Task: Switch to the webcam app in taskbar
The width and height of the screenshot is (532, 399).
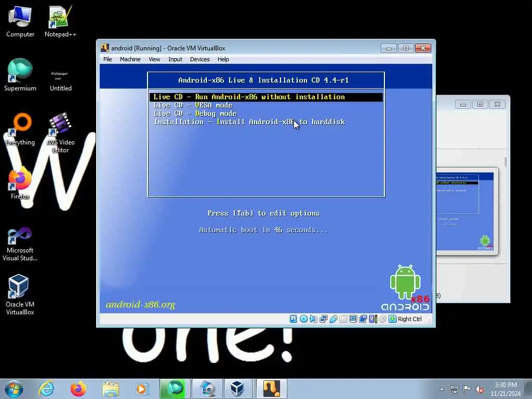Action: pyautogui.click(x=207, y=389)
